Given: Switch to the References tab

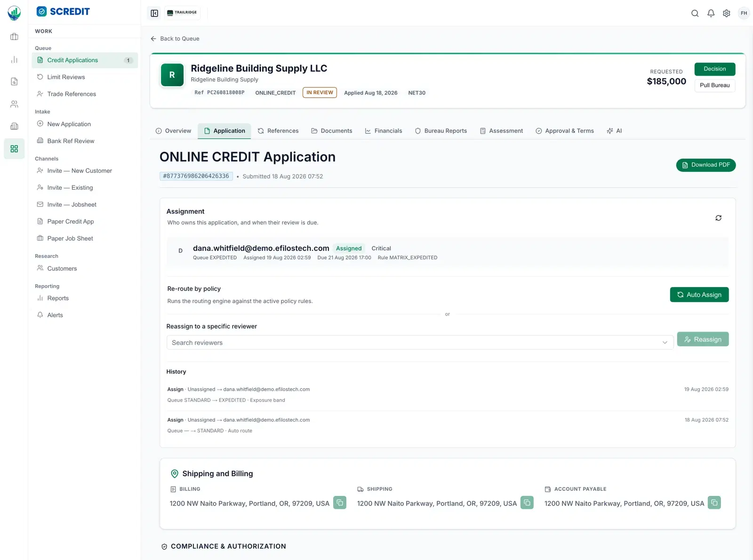Looking at the screenshot, I should (278, 131).
